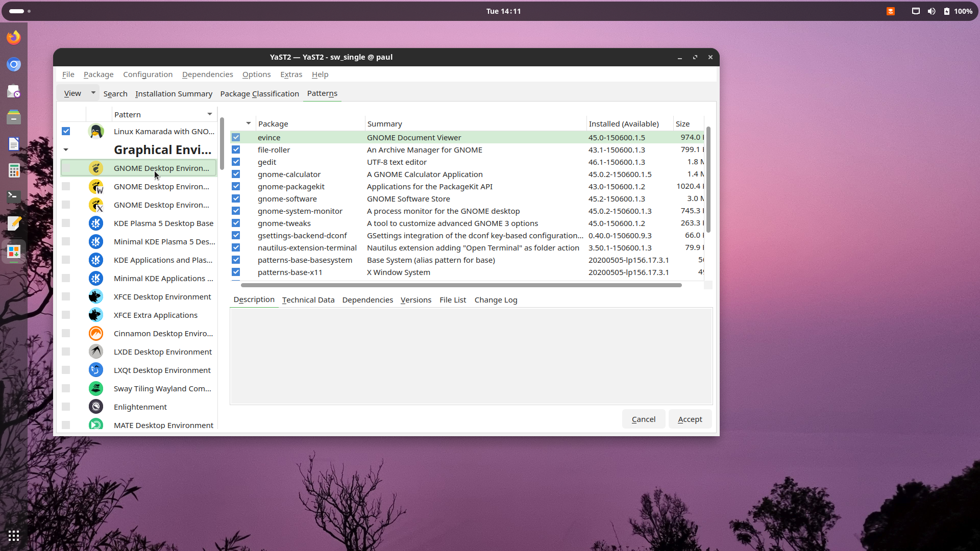Open the Options menu
980x551 pixels.
(x=256, y=74)
